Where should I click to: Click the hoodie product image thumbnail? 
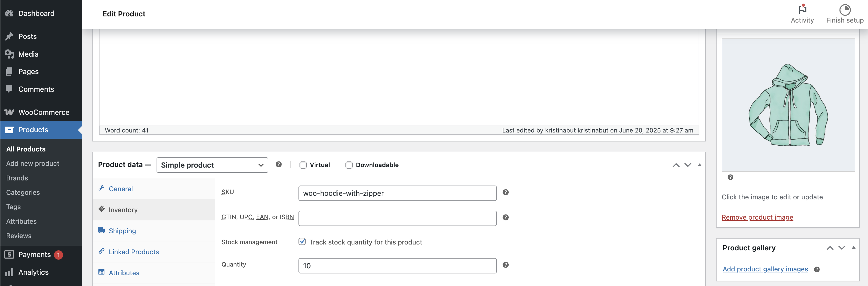click(x=788, y=105)
